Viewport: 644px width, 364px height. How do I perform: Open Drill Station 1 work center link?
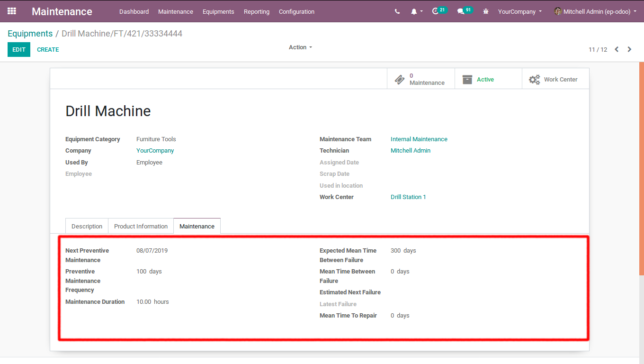[408, 197]
